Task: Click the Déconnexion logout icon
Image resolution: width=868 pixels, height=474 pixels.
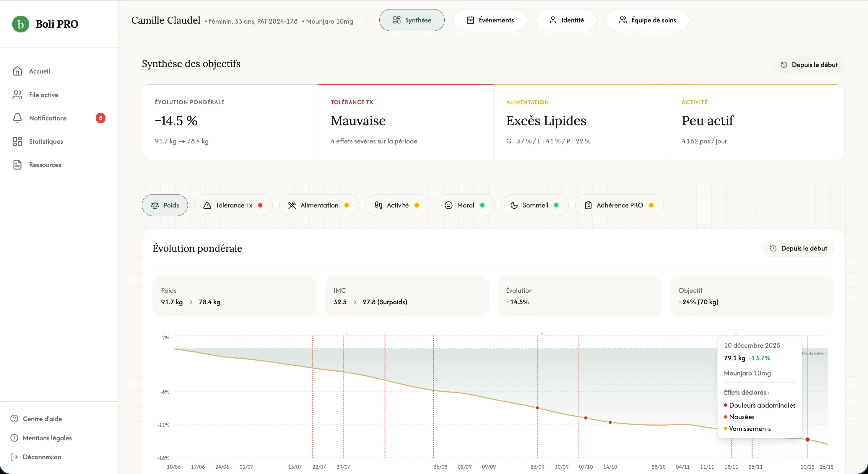Action: click(x=14, y=457)
